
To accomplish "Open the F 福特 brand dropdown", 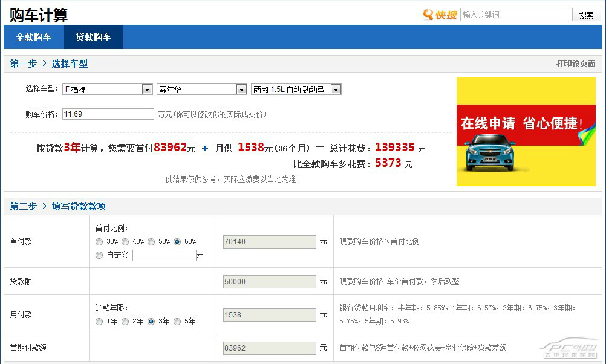I will click(108, 89).
